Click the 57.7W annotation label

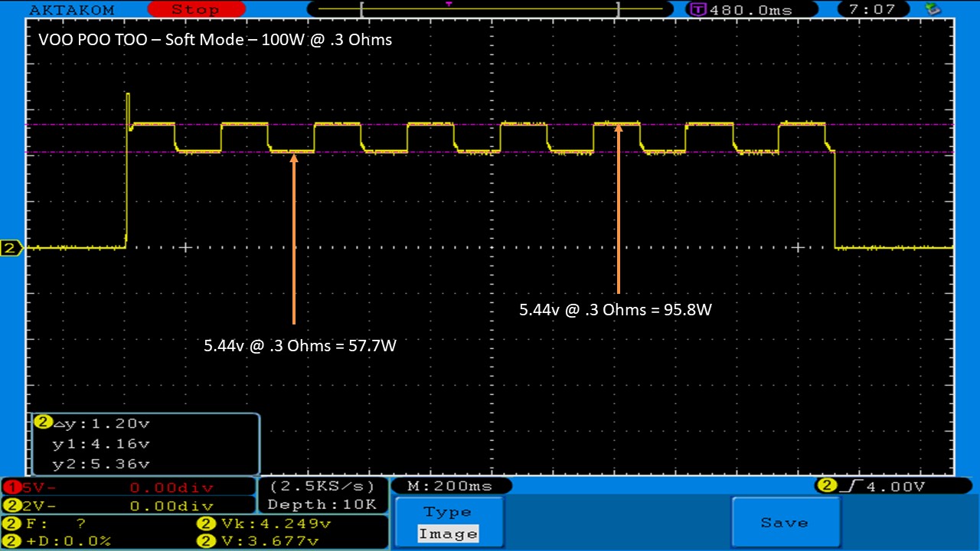click(x=300, y=346)
